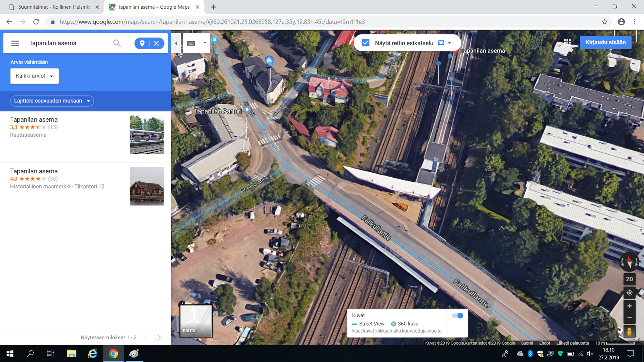Open the Lähetä palautetta link
Image resolution: width=644 pixels, height=362 pixels.
tap(572, 343)
